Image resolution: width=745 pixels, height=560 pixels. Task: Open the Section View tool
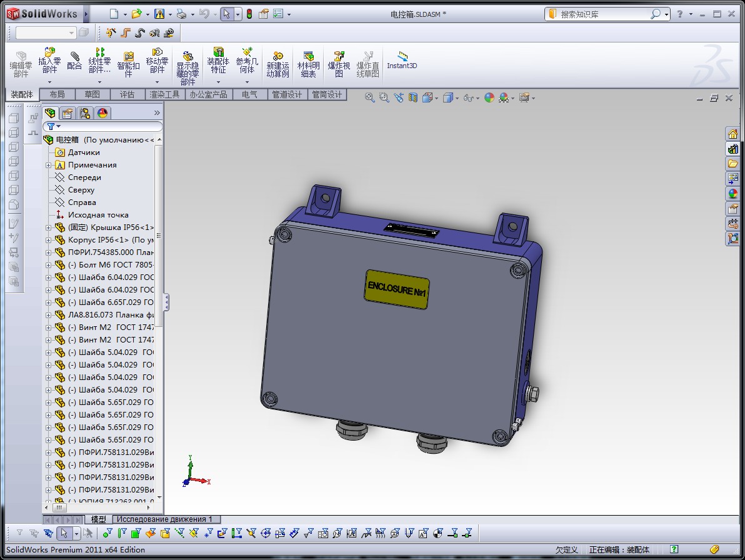point(413,97)
